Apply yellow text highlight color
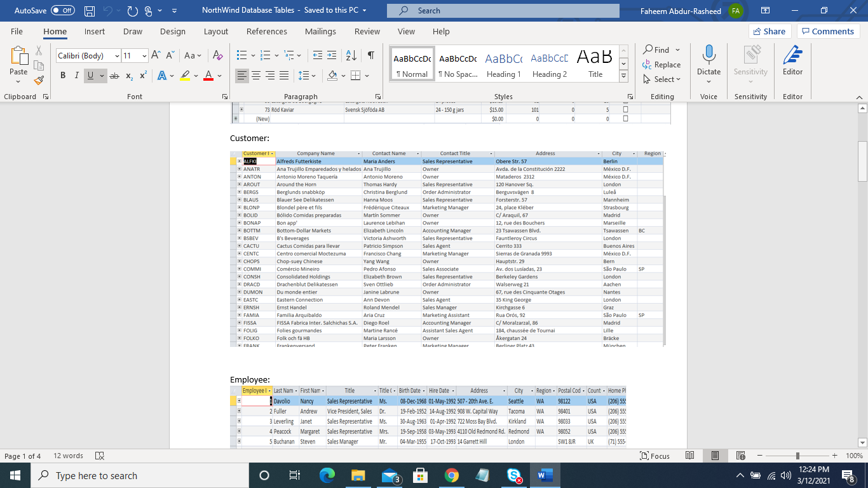 pyautogui.click(x=185, y=76)
